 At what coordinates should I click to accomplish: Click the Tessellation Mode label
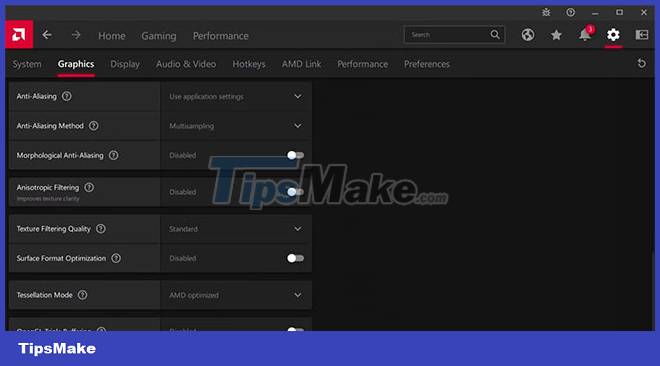coord(44,295)
